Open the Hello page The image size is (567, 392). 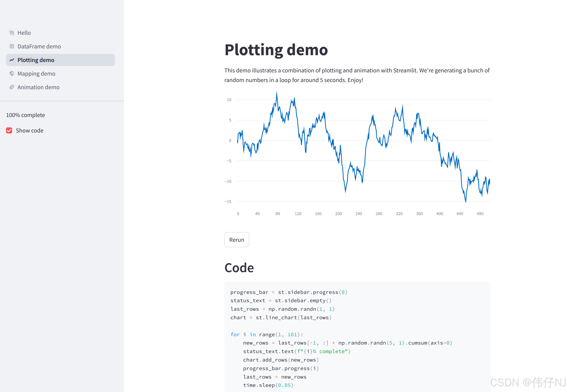coord(24,33)
